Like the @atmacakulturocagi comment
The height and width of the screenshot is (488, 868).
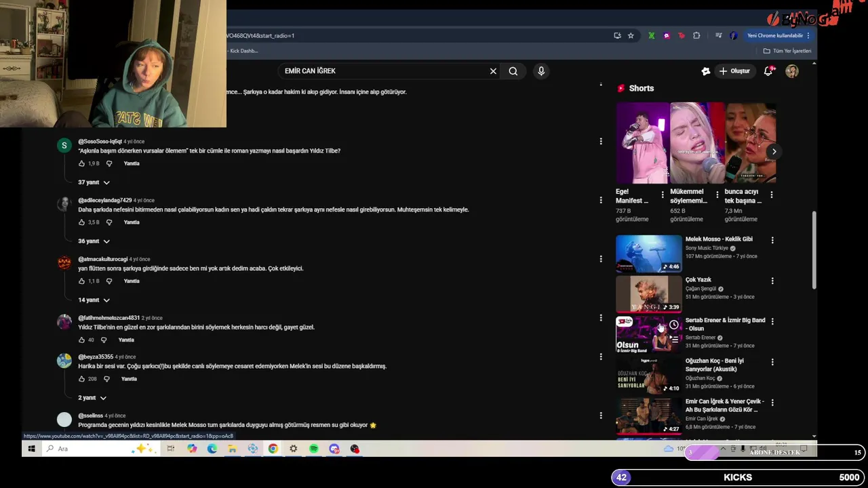[x=81, y=281]
